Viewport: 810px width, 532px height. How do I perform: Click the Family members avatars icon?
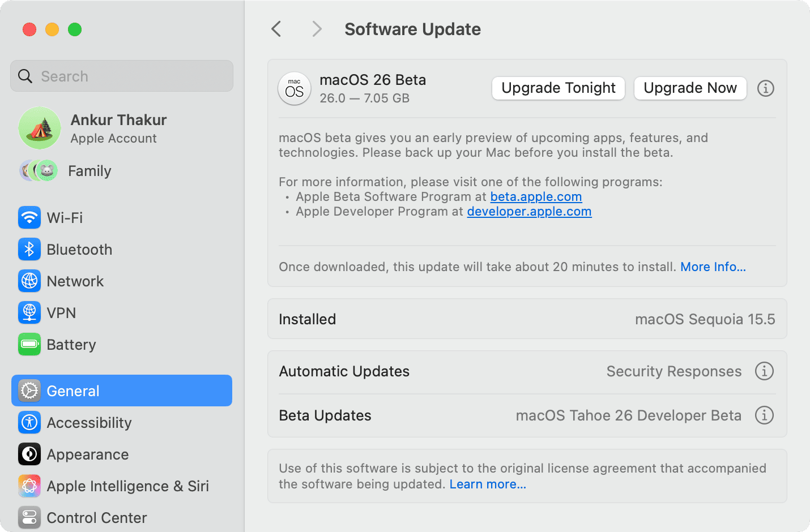click(x=39, y=170)
